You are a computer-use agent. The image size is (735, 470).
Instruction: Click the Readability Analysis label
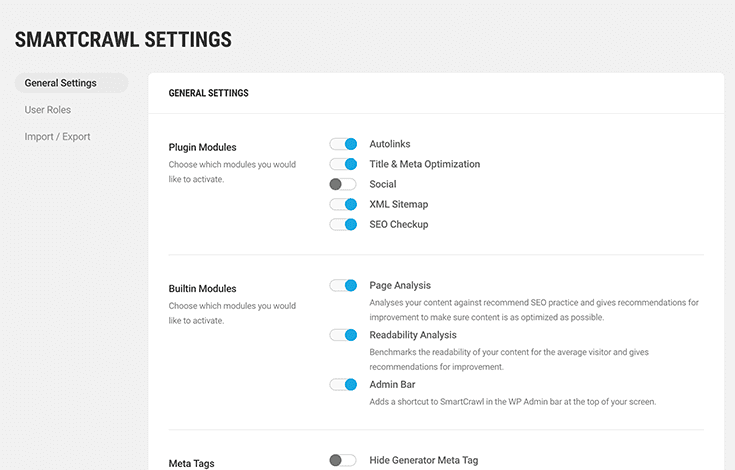[413, 335]
